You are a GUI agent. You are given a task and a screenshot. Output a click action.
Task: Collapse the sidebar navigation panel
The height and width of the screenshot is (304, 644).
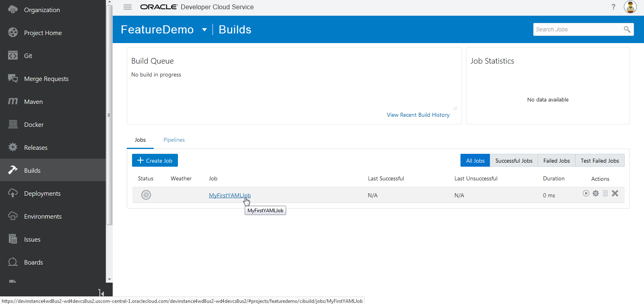(101, 293)
